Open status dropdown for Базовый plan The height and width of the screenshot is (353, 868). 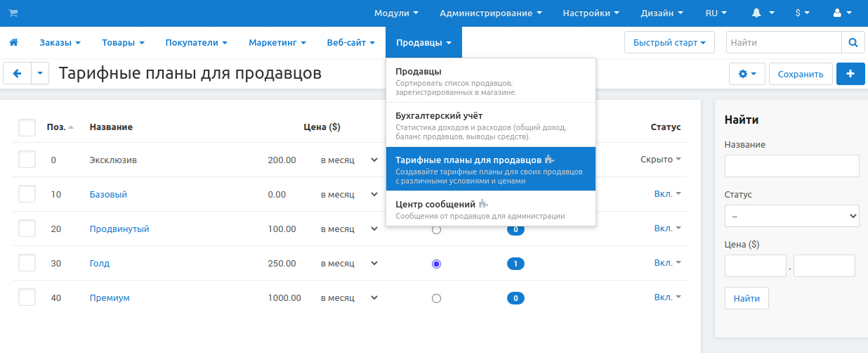667,194
